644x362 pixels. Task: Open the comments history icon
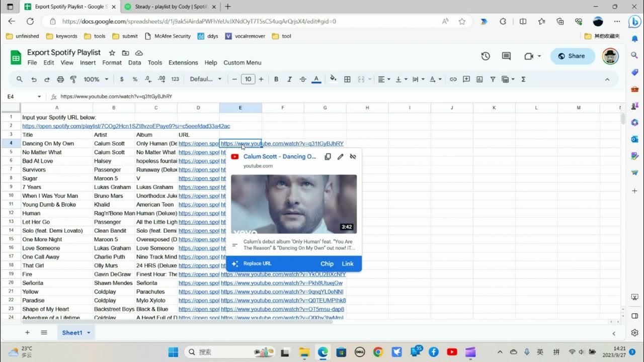(x=506, y=56)
